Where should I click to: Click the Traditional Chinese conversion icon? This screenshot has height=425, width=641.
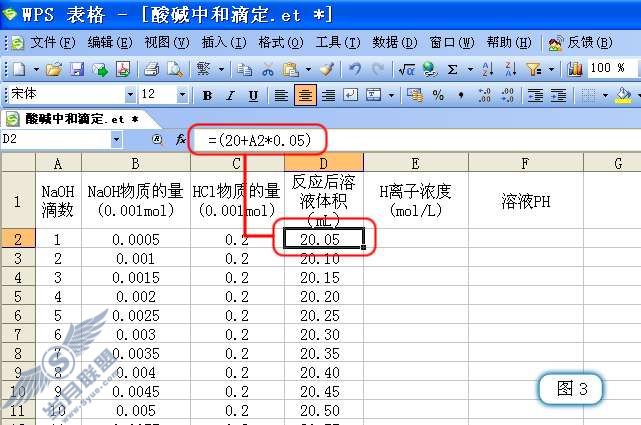(203, 69)
